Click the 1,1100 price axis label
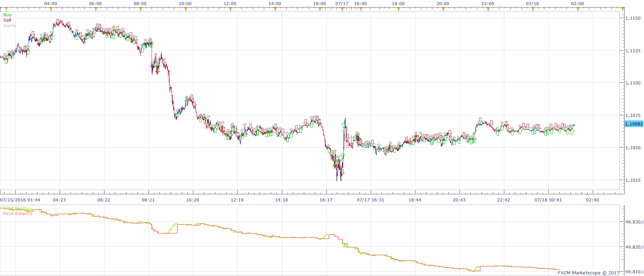Image resolution: width=644 pixels, height=276 pixels. pyautogui.click(x=633, y=83)
